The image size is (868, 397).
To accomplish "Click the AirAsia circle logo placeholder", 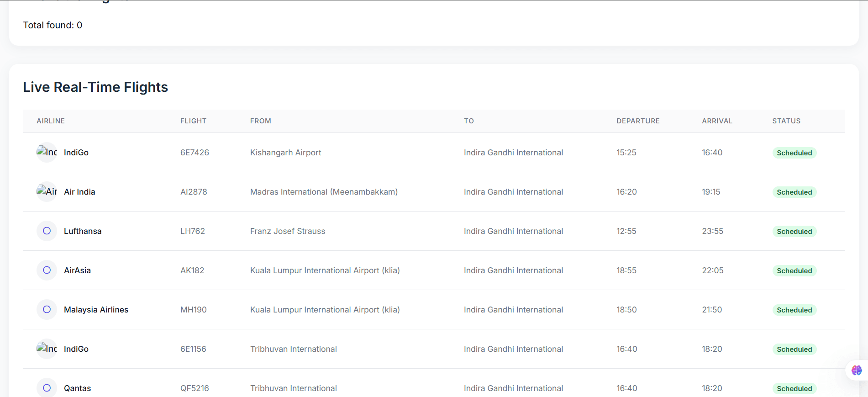I will pyautogui.click(x=47, y=270).
